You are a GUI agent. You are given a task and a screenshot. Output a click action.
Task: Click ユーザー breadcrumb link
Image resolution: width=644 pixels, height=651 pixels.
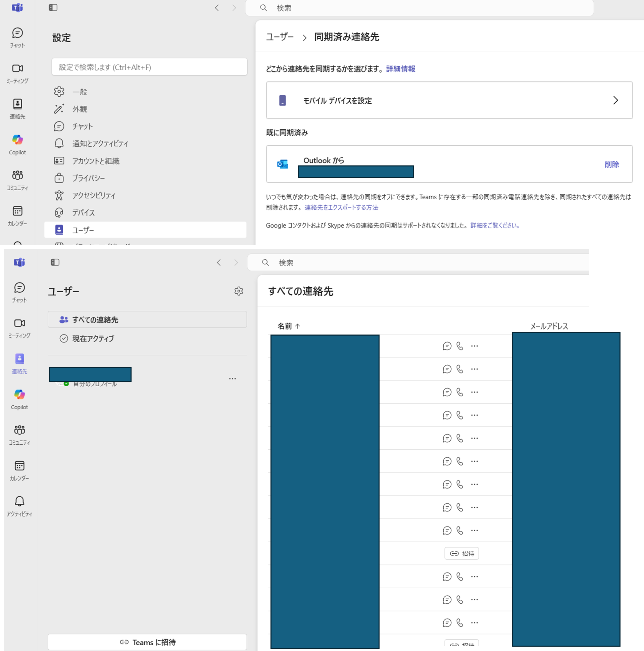(x=280, y=37)
